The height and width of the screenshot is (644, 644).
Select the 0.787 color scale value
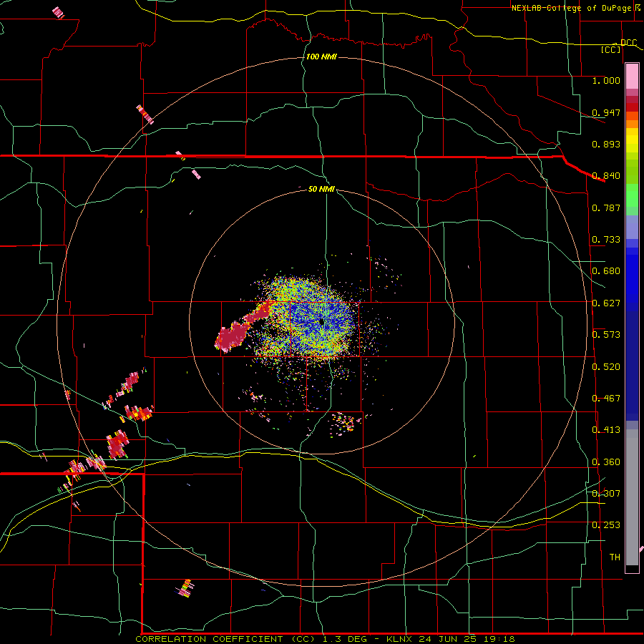[x=606, y=208]
